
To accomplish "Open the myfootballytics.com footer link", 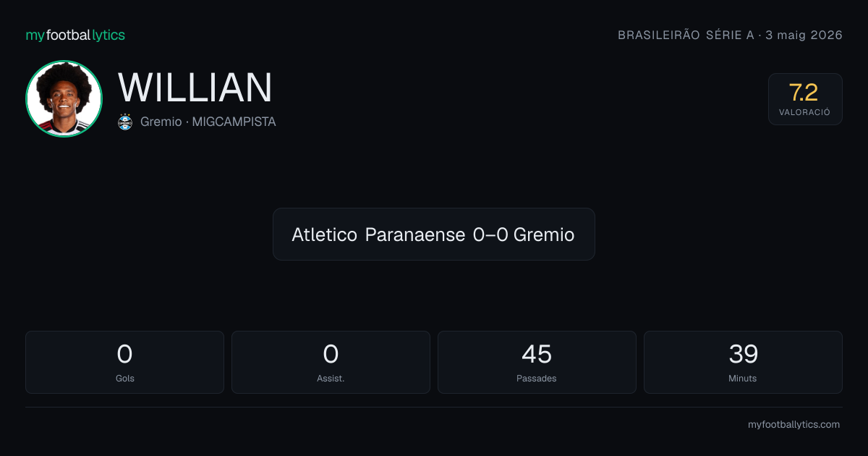I will coord(793,424).
